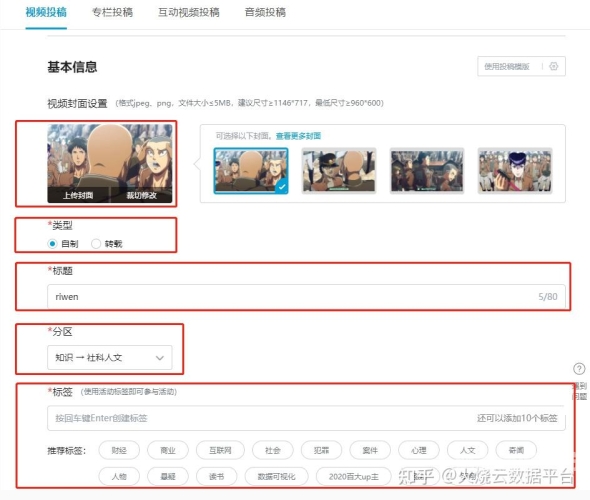
Task: Open the 互动视频投稿 tab
Action: point(189,12)
